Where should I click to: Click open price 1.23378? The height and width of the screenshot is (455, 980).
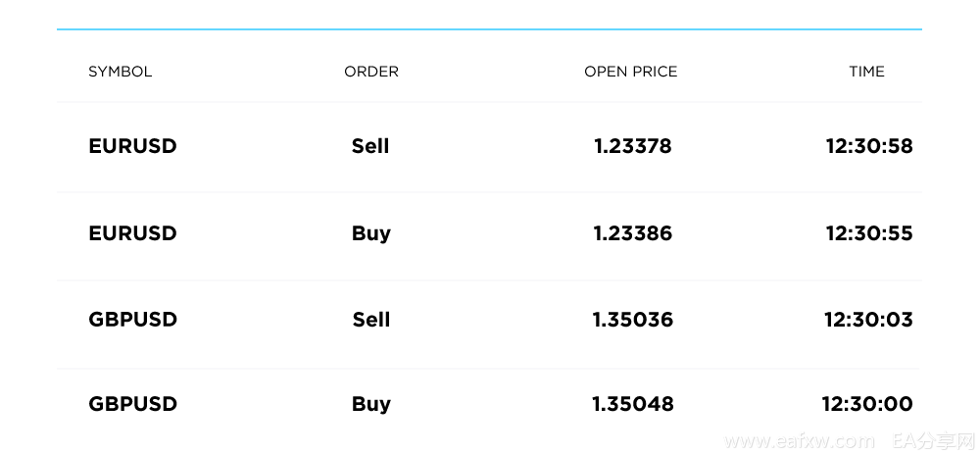632,146
